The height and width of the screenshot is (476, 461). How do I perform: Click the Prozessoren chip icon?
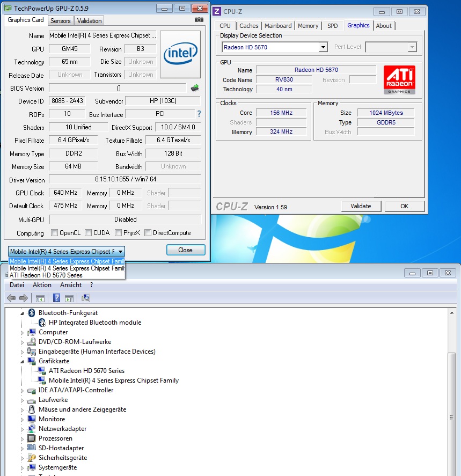(x=32, y=438)
